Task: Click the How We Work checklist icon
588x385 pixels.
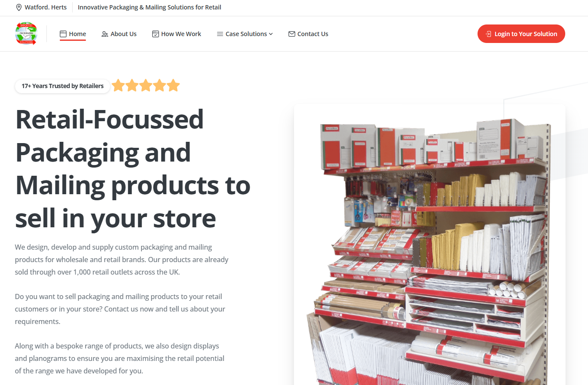Action: click(x=156, y=34)
